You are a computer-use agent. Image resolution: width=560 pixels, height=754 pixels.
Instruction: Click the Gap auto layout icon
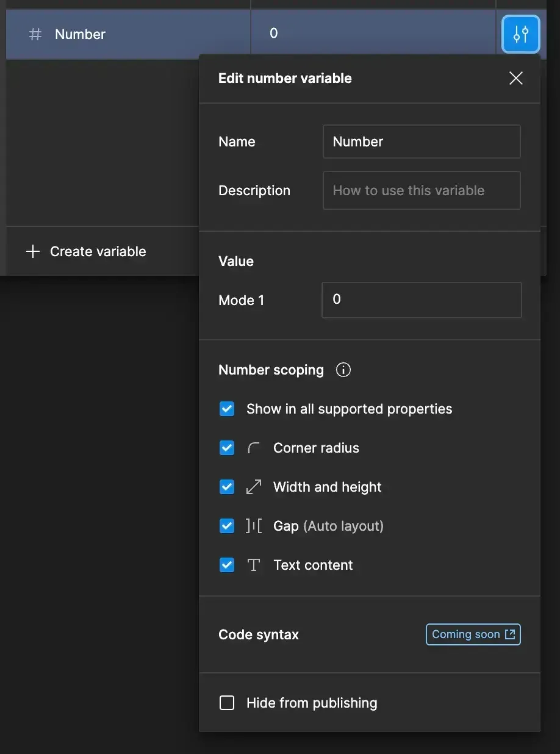(254, 526)
